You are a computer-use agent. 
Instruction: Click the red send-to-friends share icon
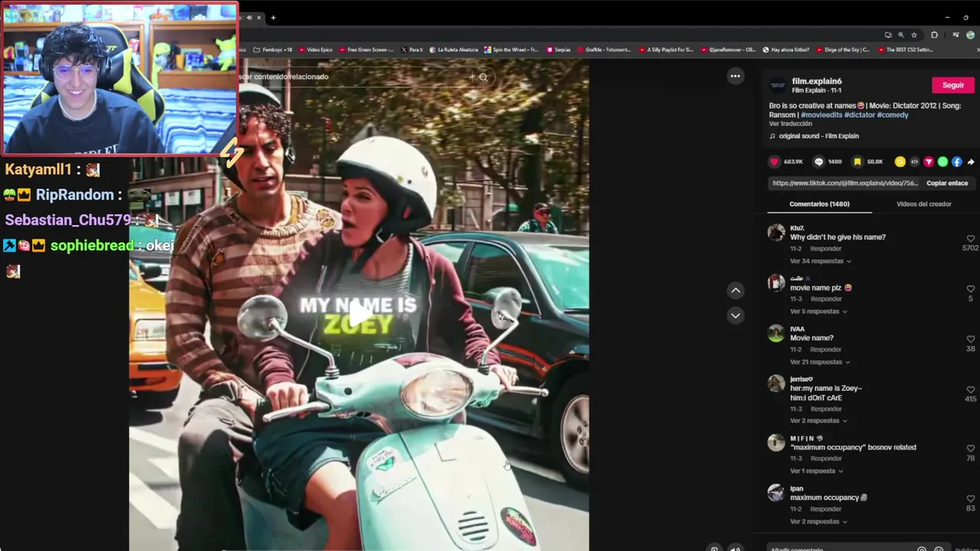coord(929,161)
